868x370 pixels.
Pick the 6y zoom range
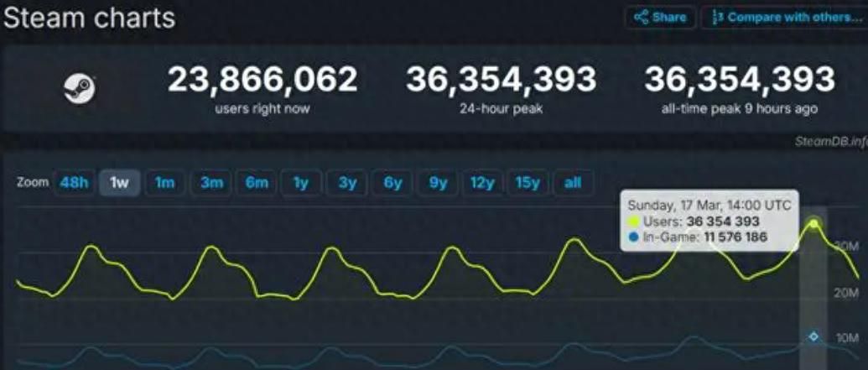[392, 182]
